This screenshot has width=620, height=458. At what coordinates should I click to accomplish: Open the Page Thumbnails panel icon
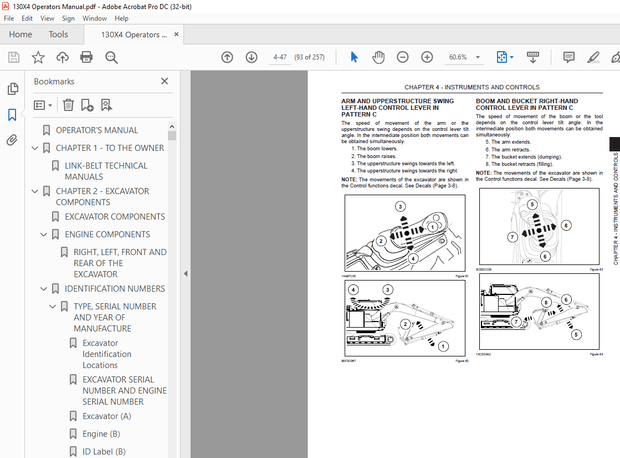(x=13, y=89)
